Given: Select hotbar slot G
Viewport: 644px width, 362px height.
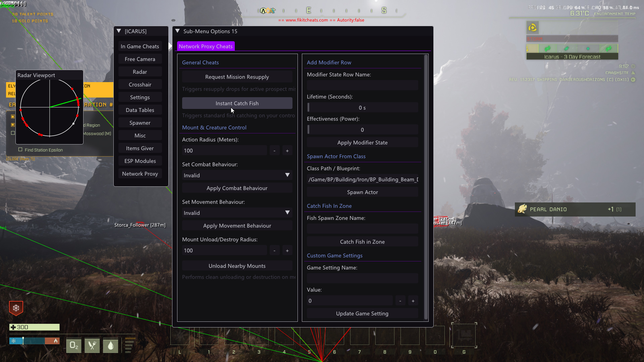Looking at the screenshot, I should 464,336.
